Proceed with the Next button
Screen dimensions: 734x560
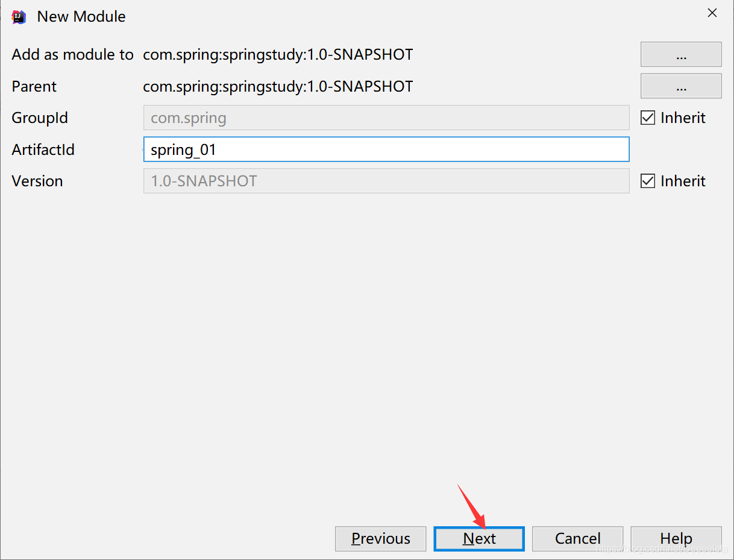479,538
